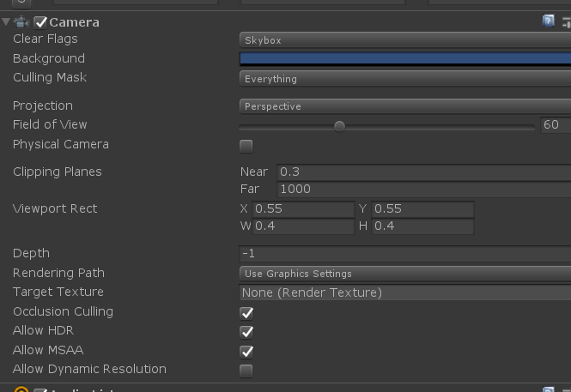Open Culling Mask Everything dropdown
Image resolution: width=571 pixels, height=392 pixels.
click(x=405, y=79)
